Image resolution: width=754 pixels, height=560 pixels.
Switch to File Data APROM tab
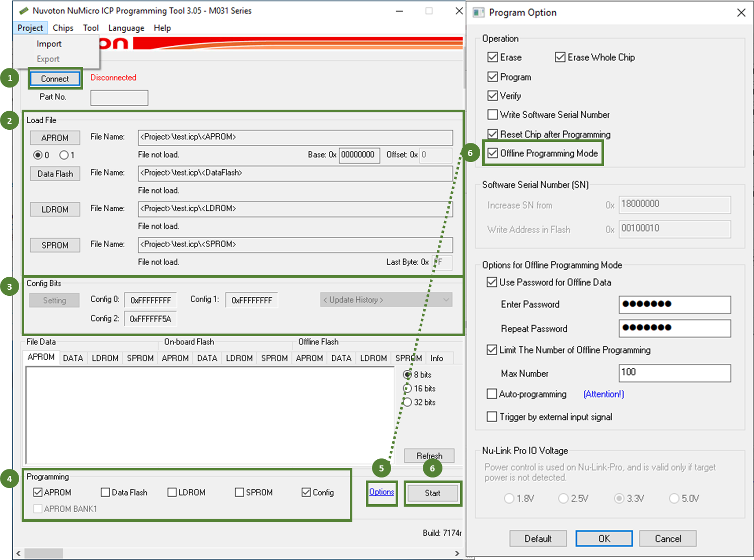click(x=41, y=357)
